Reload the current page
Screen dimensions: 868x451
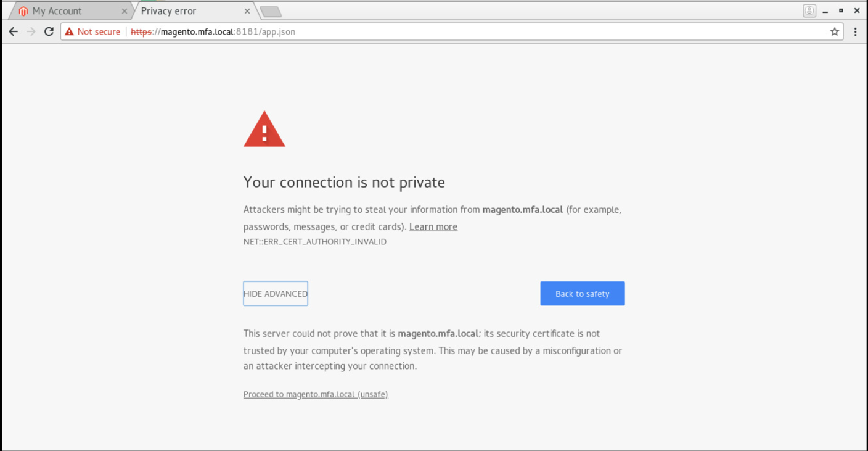coord(49,31)
